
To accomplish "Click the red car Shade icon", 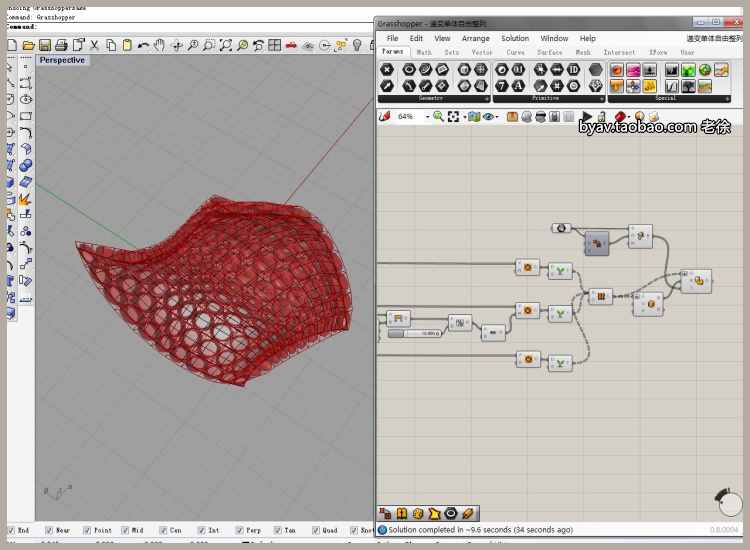I will coord(291,45).
